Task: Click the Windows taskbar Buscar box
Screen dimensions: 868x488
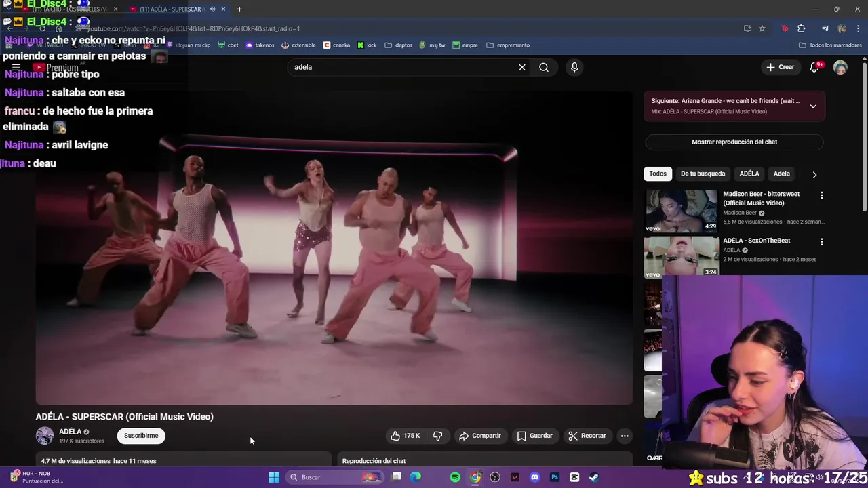Action: point(335,477)
